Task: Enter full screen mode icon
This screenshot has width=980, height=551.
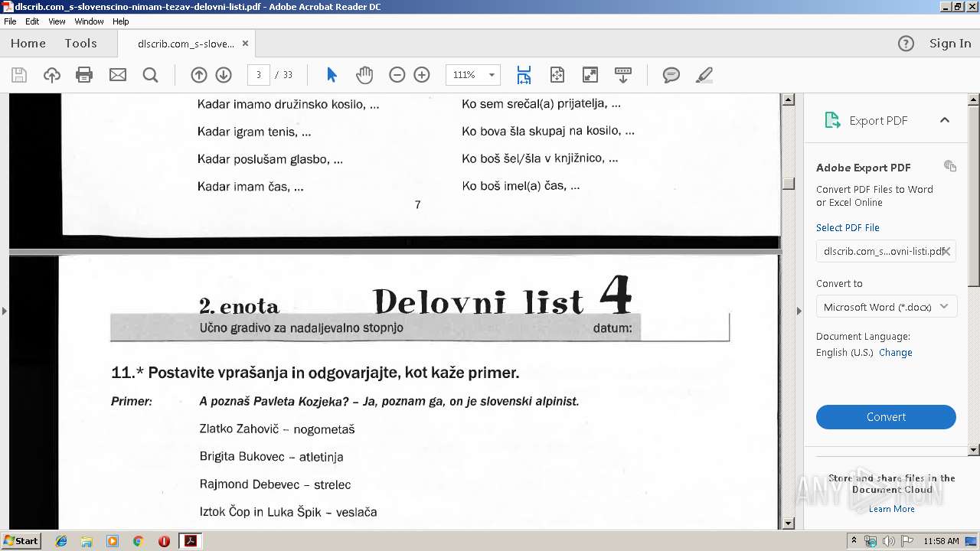Action: click(x=590, y=75)
